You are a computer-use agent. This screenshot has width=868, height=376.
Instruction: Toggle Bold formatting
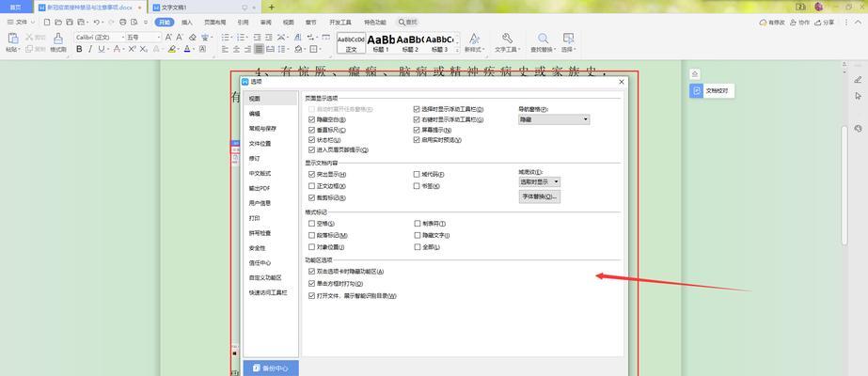point(79,49)
